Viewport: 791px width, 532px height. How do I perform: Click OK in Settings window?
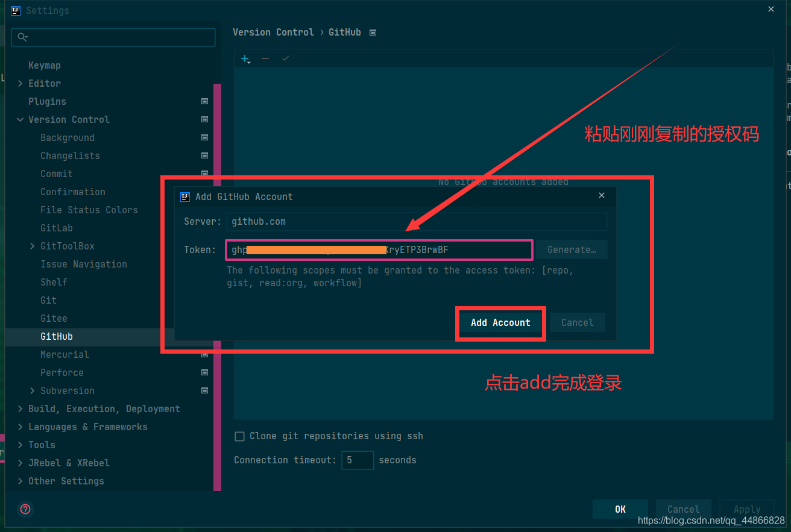620,509
